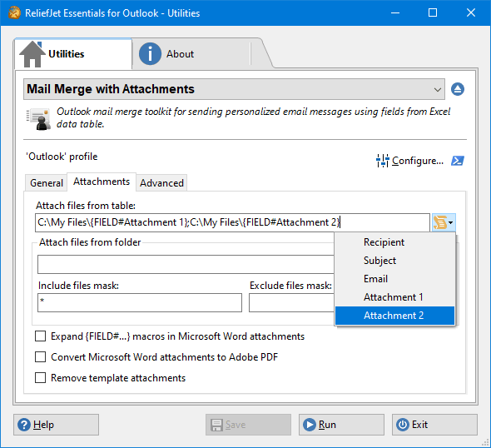Select the Attachments tab
The height and width of the screenshot is (448, 491).
pos(102,182)
